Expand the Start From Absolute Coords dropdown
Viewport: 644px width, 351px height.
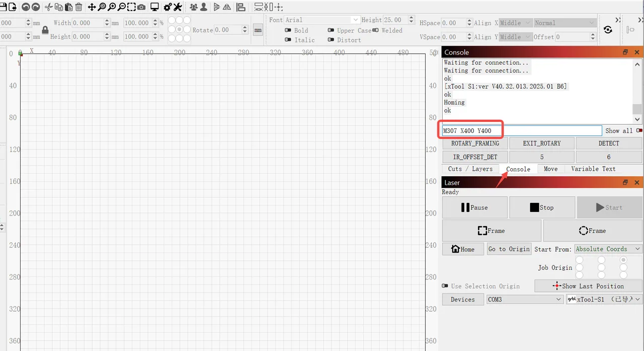[x=608, y=249]
